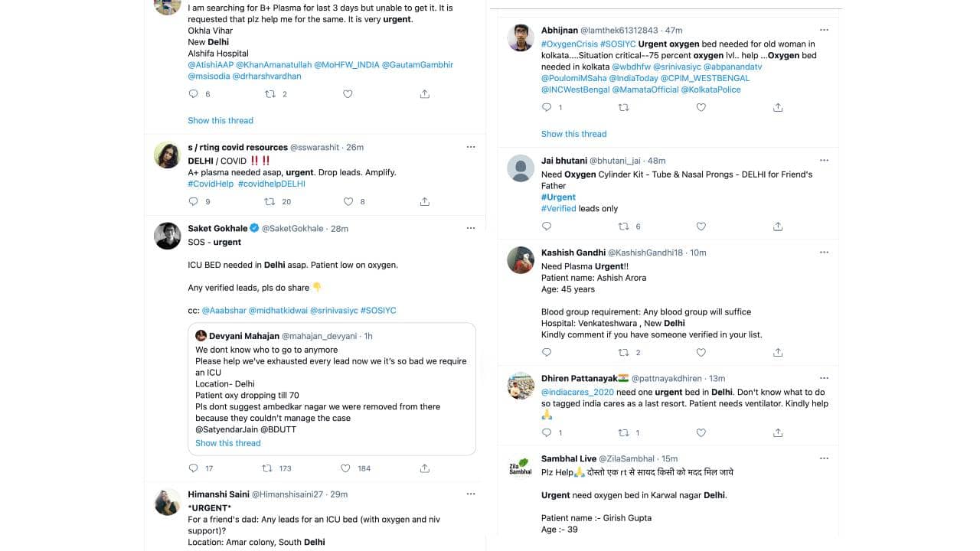Image resolution: width=980 pixels, height=551 pixels.
Task: Show this thread under Abhijnan's tweet
Action: tap(573, 134)
